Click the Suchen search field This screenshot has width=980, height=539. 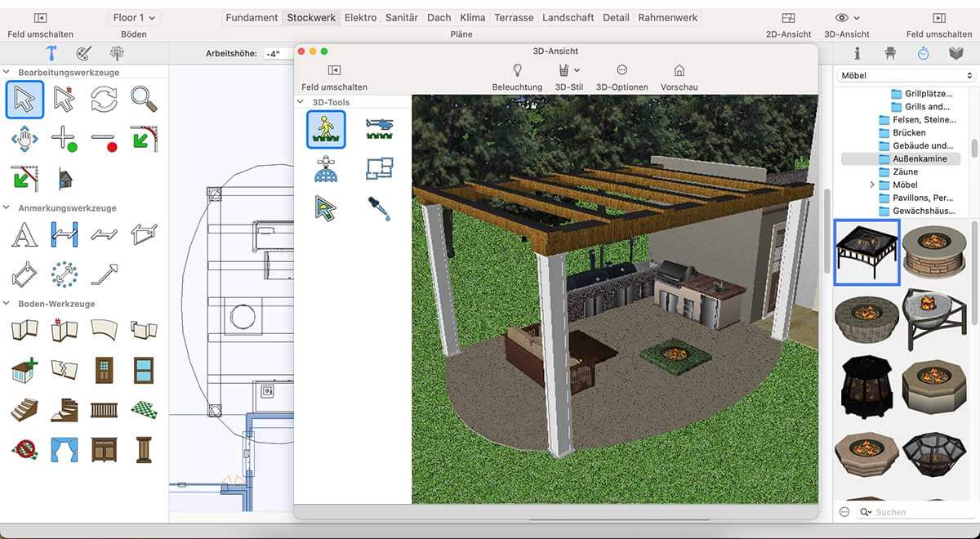[x=915, y=512]
